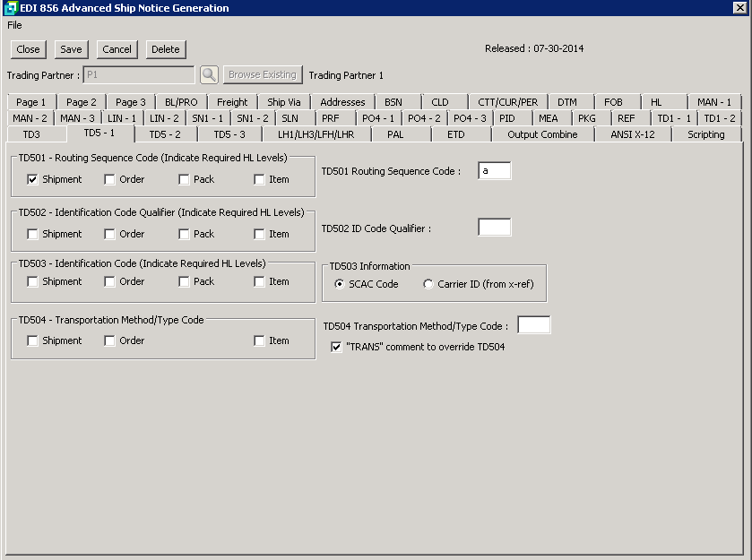Click the application icon in title bar
The width and height of the screenshot is (752, 560).
(x=10, y=8)
